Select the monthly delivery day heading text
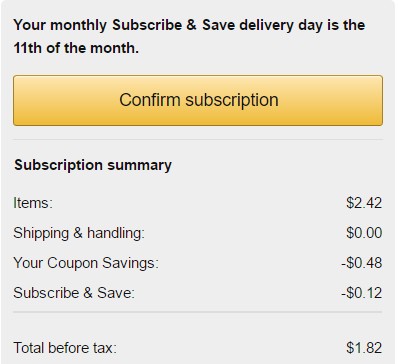 point(189,36)
